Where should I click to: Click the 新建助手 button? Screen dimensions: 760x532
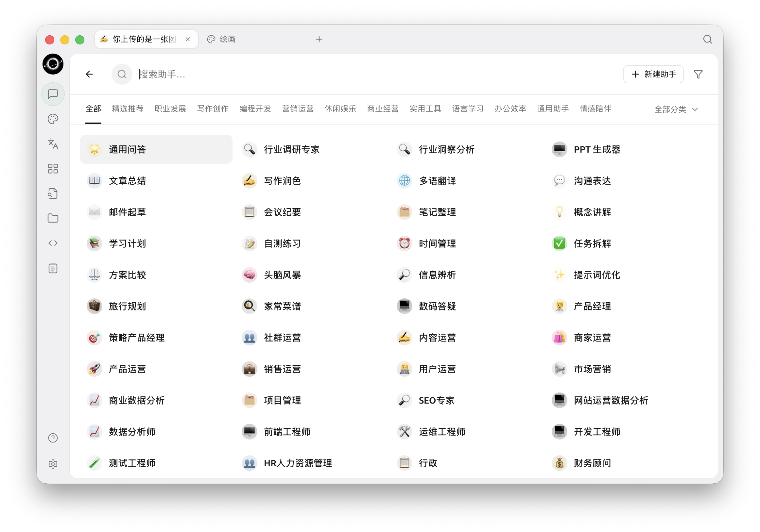click(x=653, y=74)
